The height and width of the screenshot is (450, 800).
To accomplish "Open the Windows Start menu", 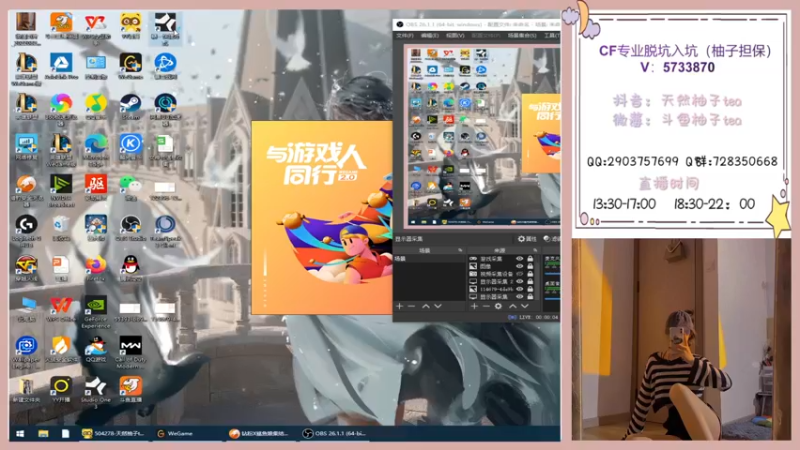I will [20, 434].
